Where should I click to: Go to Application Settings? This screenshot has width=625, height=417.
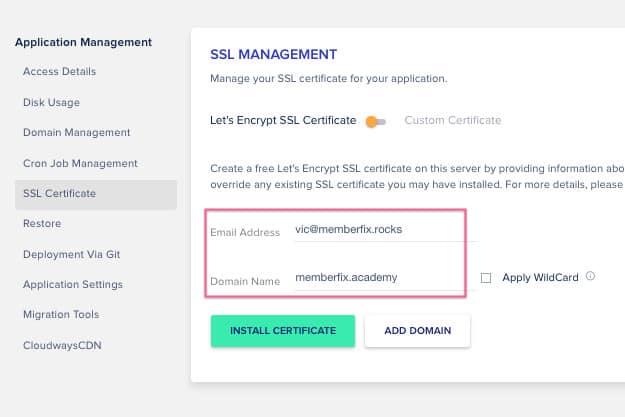[x=73, y=285]
